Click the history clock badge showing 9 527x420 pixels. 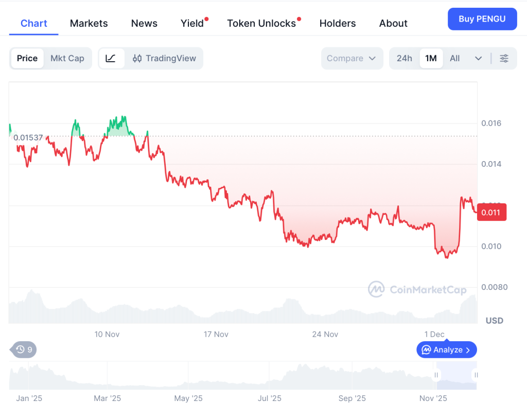point(24,350)
